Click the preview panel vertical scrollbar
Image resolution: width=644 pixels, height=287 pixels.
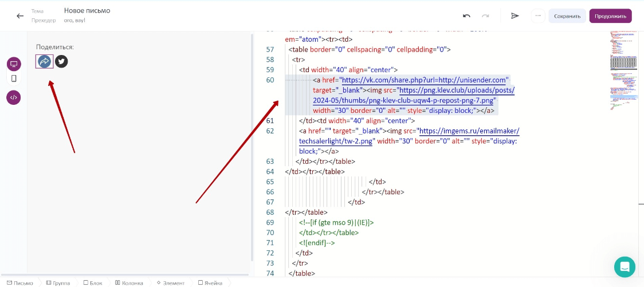click(252, 147)
